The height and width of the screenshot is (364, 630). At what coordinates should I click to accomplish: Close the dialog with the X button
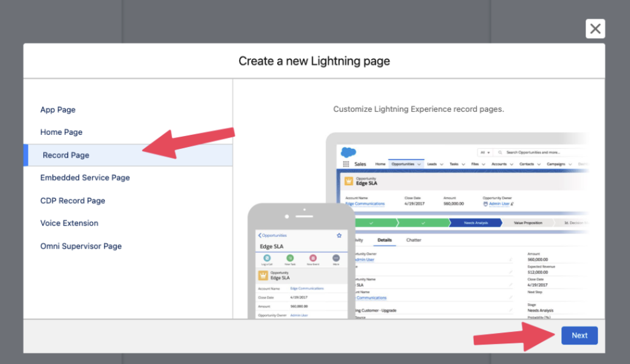pos(595,29)
